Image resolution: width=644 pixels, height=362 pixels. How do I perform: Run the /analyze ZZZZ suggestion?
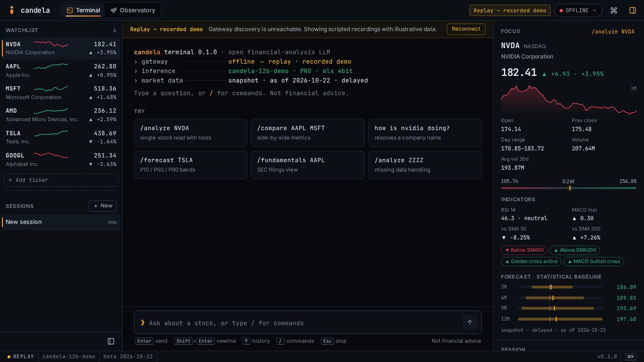click(x=425, y=165)
